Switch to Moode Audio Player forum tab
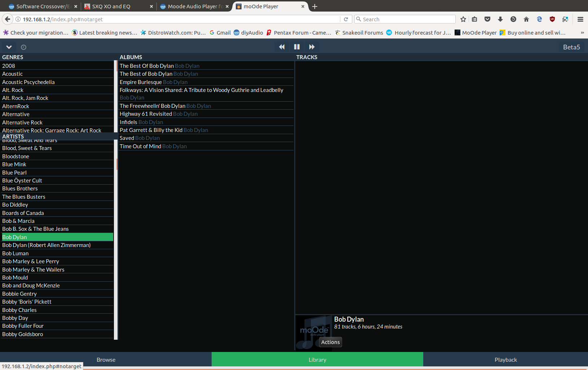 point(194,6)
